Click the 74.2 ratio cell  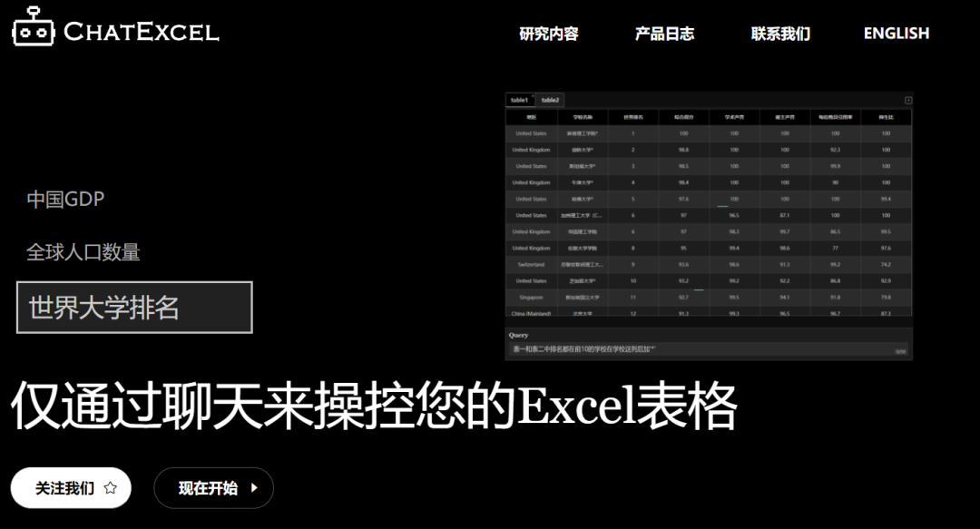pyautogui.click(x=886, y=265)
